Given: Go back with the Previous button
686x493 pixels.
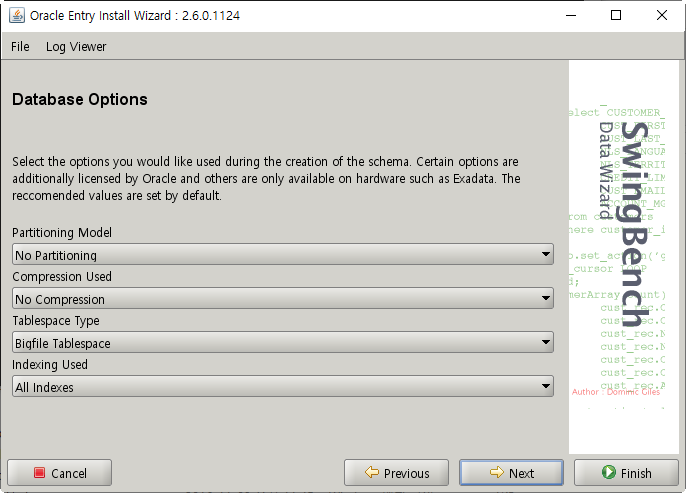Looking at the screenshot, I should click(396, 472).
